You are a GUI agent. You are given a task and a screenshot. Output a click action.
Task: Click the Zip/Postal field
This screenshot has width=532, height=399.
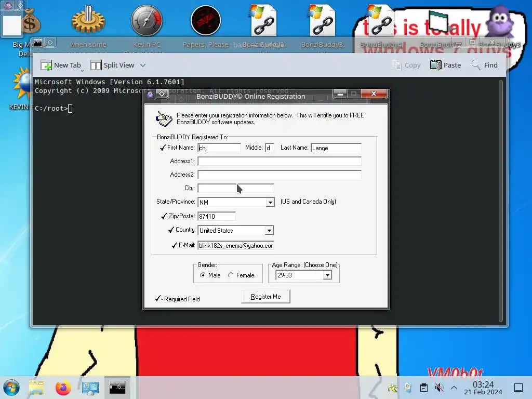(217, 216)
